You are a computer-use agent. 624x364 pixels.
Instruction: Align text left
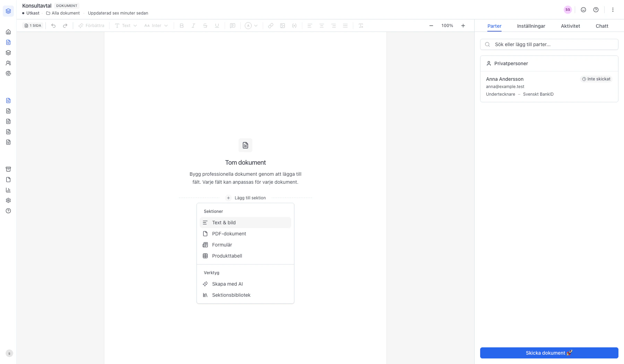310,26
